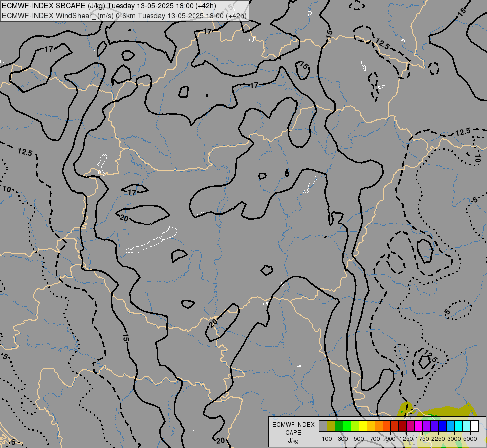Click the bright magenta legend swatch
Viewport: 487px width, 448px height.
point(418,426)
